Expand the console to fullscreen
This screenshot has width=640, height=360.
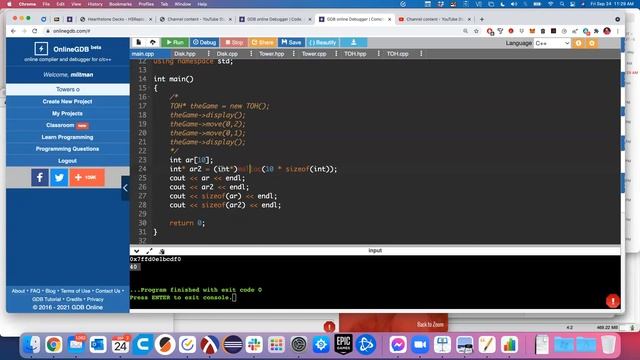[149, 251]
